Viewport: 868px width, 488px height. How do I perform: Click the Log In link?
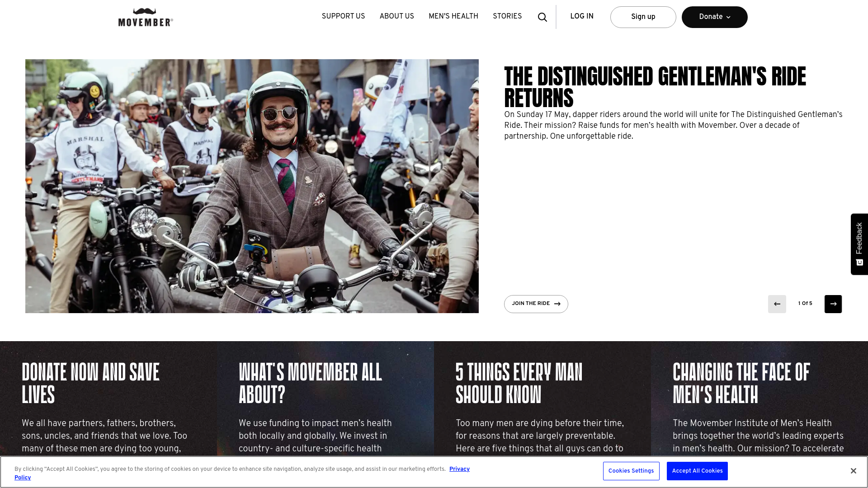(581, 17)
